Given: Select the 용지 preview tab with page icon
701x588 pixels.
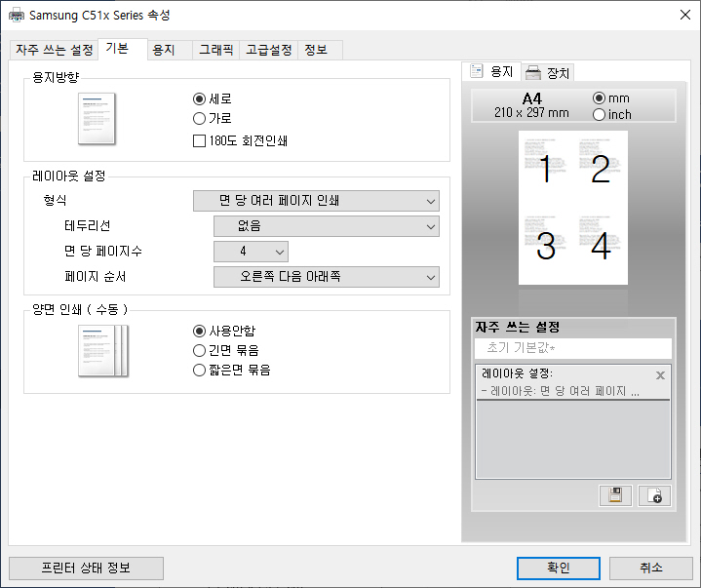Looking at the screenshot, I should point(491,71).
